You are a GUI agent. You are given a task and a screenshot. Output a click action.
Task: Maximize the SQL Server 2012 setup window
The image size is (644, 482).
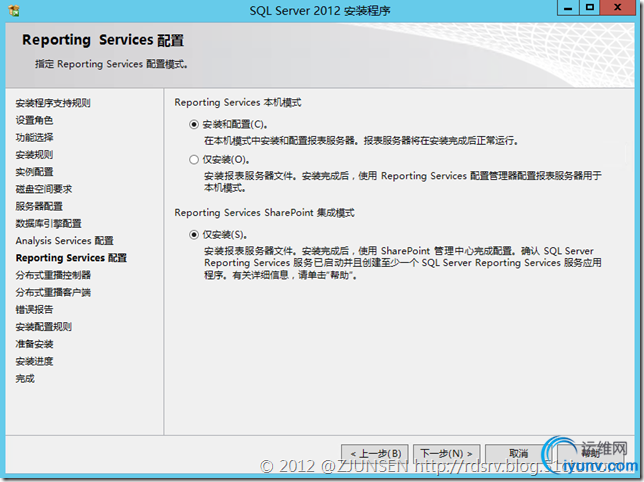click(590, 8)
